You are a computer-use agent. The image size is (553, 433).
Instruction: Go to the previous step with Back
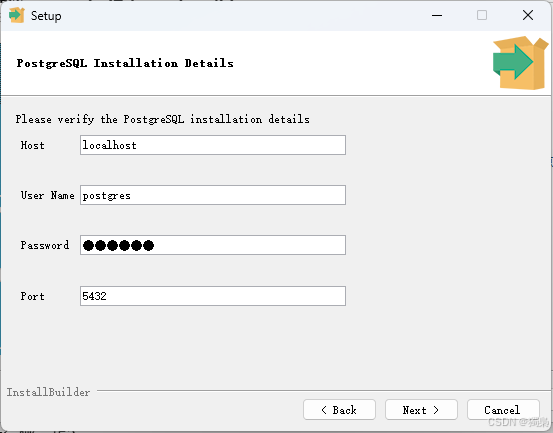[x=339, y=410]
